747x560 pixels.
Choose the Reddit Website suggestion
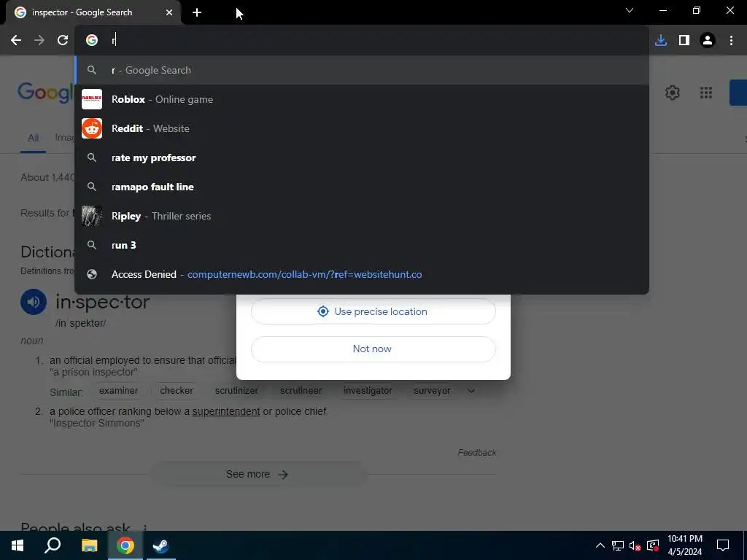[x=362, y=128]
